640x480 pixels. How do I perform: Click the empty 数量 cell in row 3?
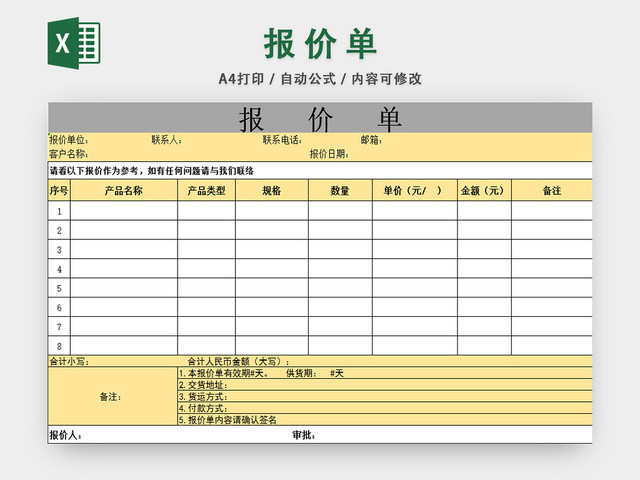(340, 250)
